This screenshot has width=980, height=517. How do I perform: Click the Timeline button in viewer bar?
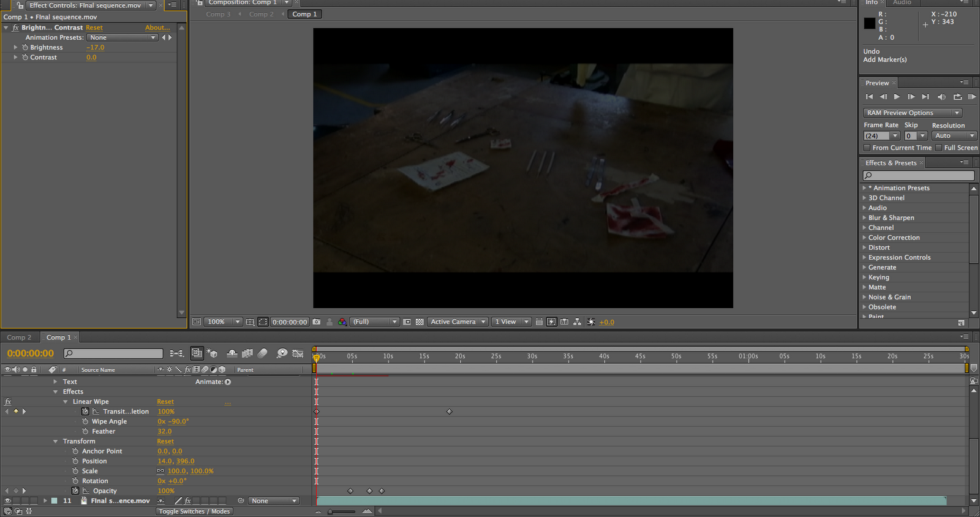tap(564, 322)
